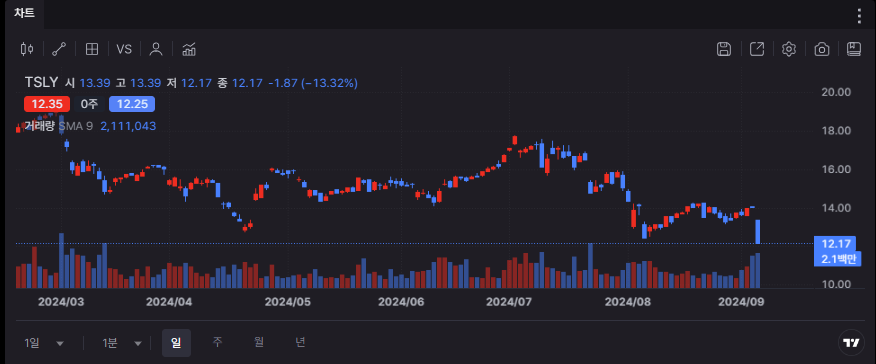Screen dimensions: 876x364
Task: Click the 20.00 price axis label
Action: coord(836,92)
